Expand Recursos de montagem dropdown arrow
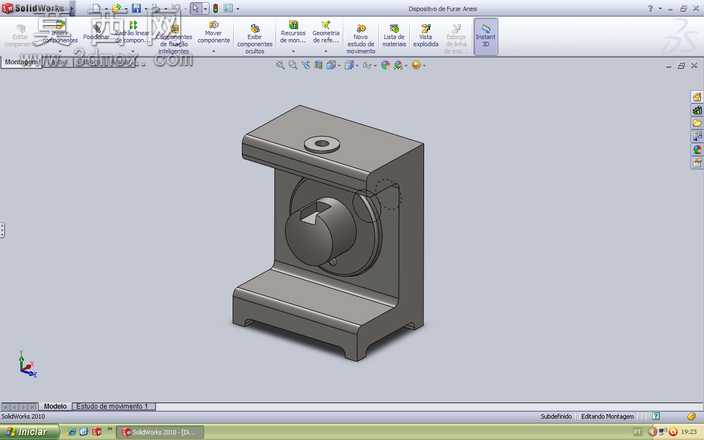Image resolution: width=704 pixels, height=440 pixels. [x=293, y=51]
